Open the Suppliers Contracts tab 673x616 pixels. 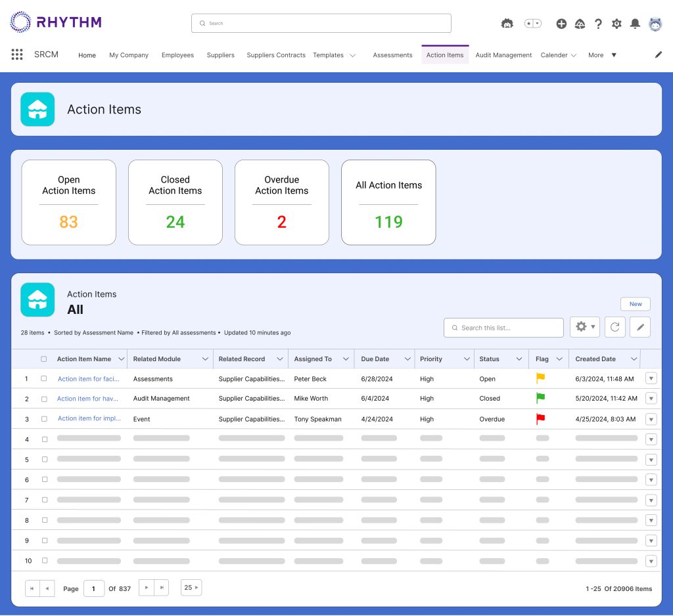275,55
